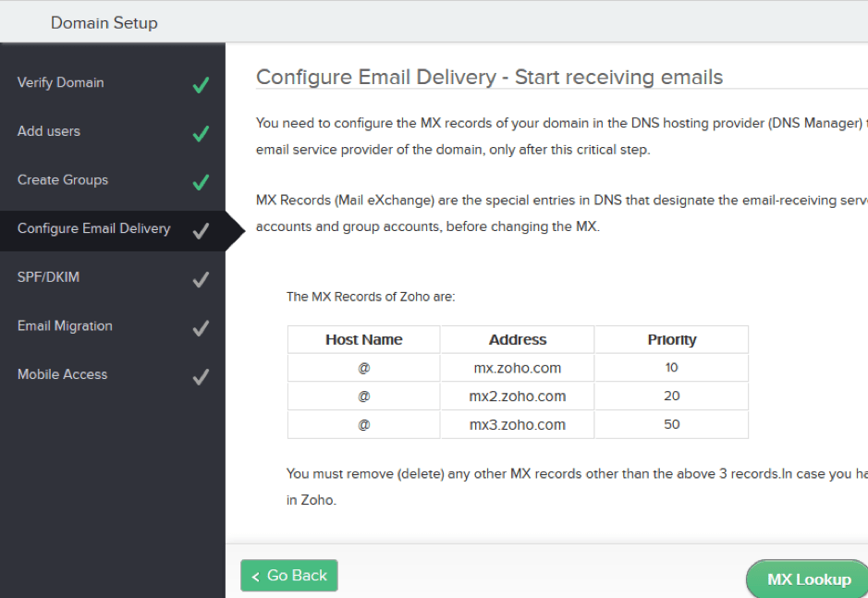Click the Priority column header
The height and width of the screenshot is (598, 868).
[x=670, y=339]
